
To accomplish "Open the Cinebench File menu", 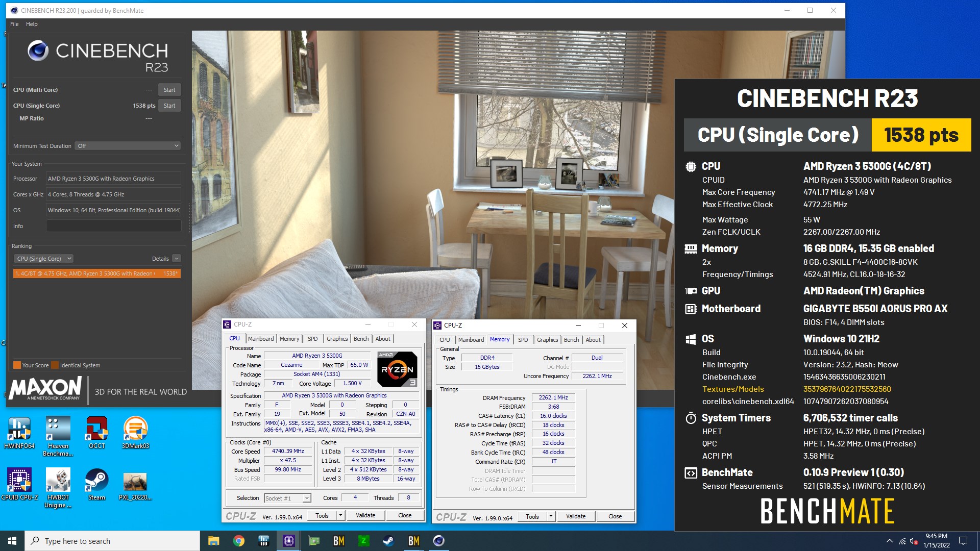I will point(14,24).
